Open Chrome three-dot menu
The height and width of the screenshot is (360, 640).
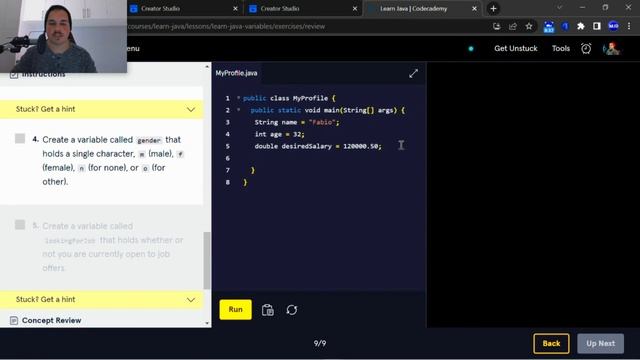(x=629, y=26)
